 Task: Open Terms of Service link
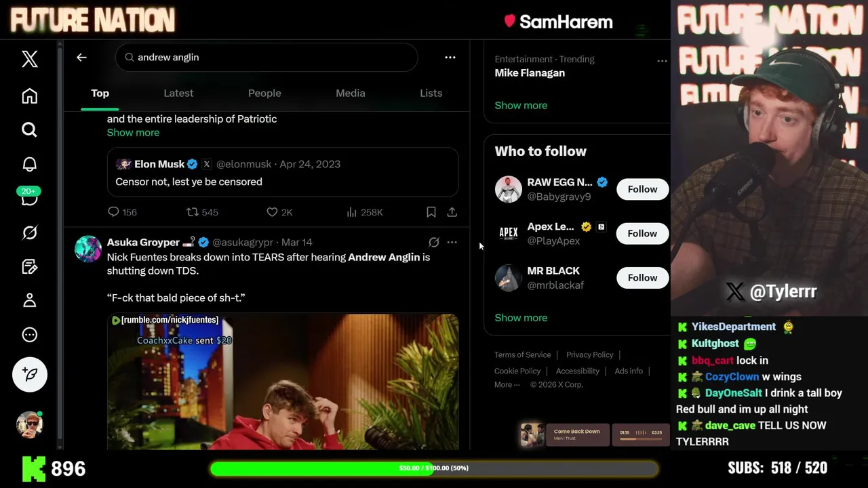522,354
